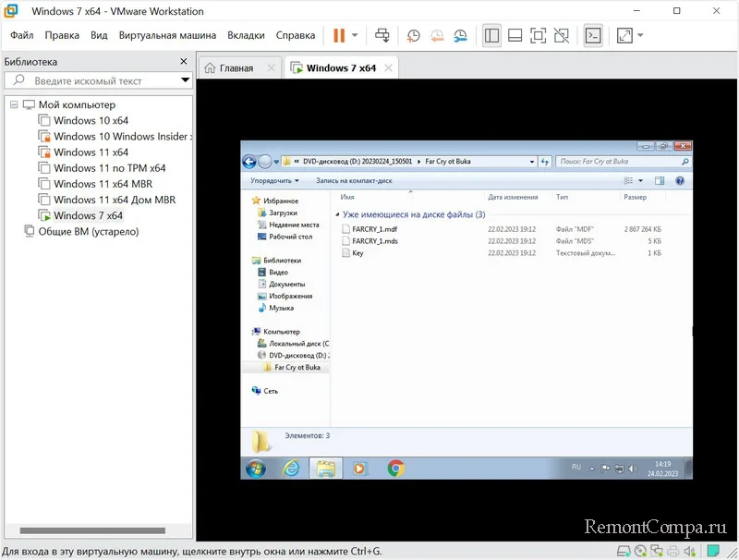The image size is (739, 560).
Task: Click the printer status bar icon
Action: coord(673,551)
